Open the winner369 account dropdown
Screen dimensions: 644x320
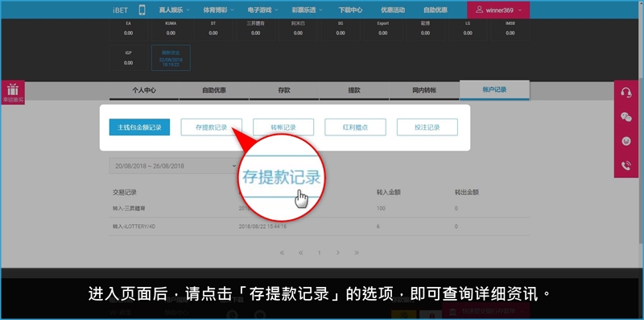coord(498,10)
